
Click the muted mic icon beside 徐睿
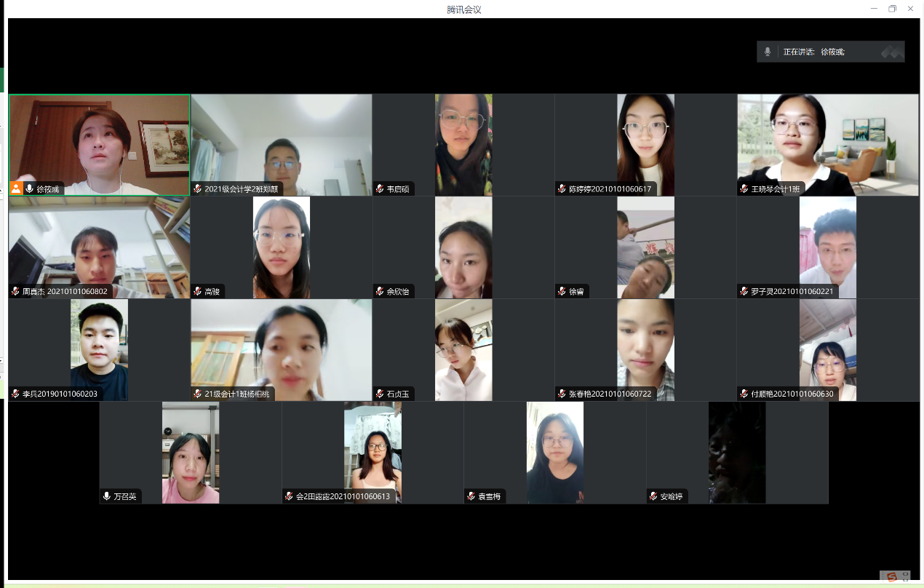[x=562, y=292]
